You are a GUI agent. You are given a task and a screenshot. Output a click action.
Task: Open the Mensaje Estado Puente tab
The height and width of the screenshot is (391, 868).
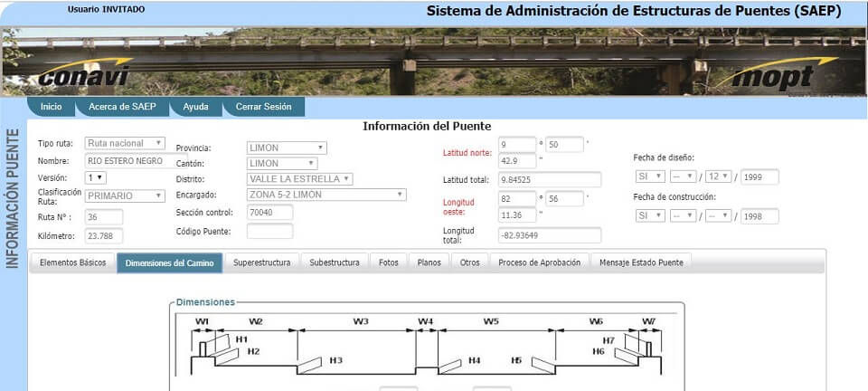(641, 262)
